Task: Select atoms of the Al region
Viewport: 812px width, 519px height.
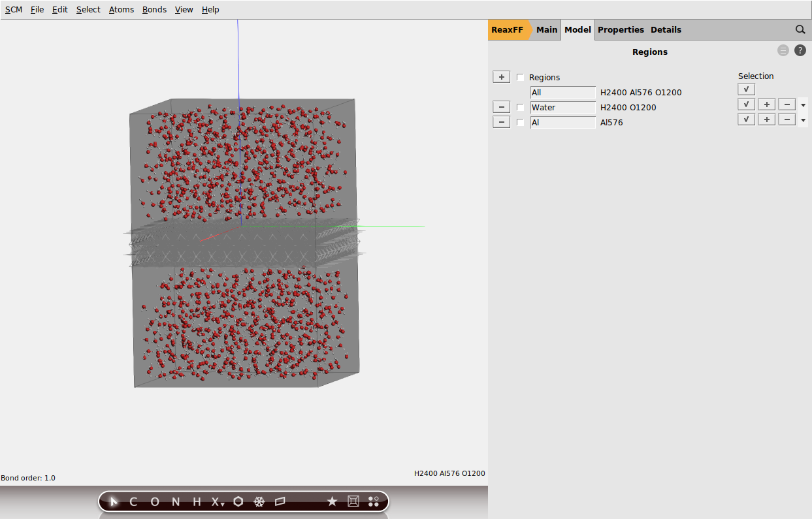Action: click(x=746, y=119)
